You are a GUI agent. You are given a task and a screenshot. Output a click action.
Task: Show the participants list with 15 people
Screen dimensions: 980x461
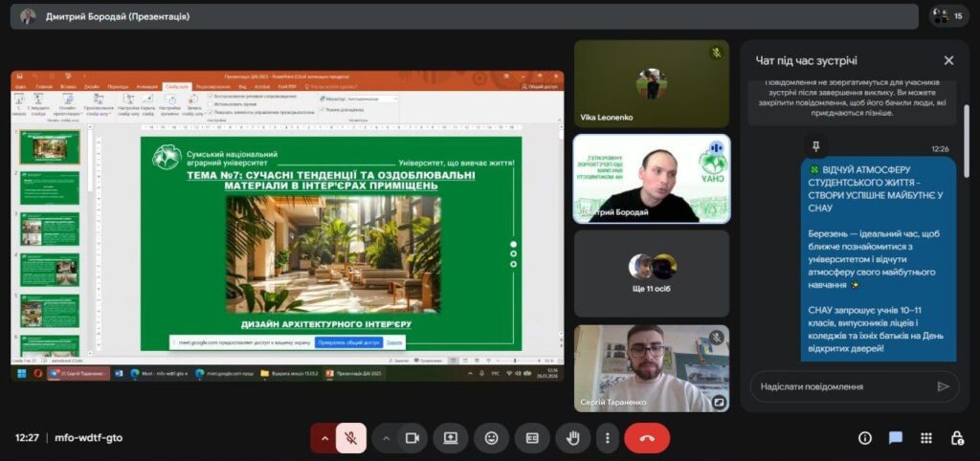(949, 16)
